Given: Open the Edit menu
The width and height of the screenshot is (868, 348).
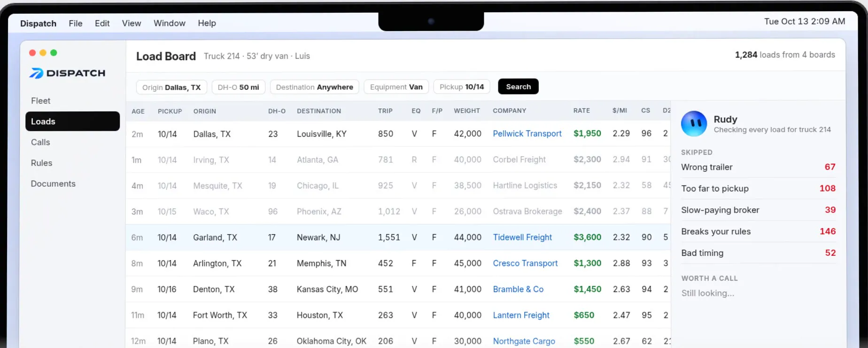Looking at the screenshot, I should [x=102, y=23].
